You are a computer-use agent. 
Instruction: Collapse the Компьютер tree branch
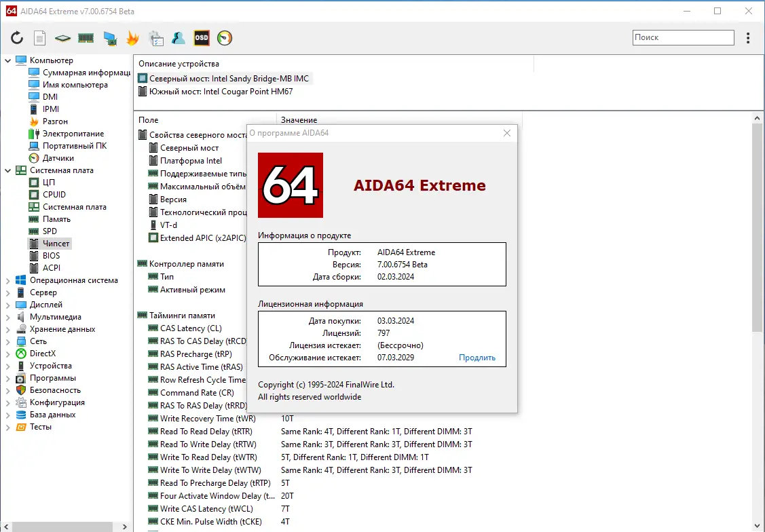point(7,60)
